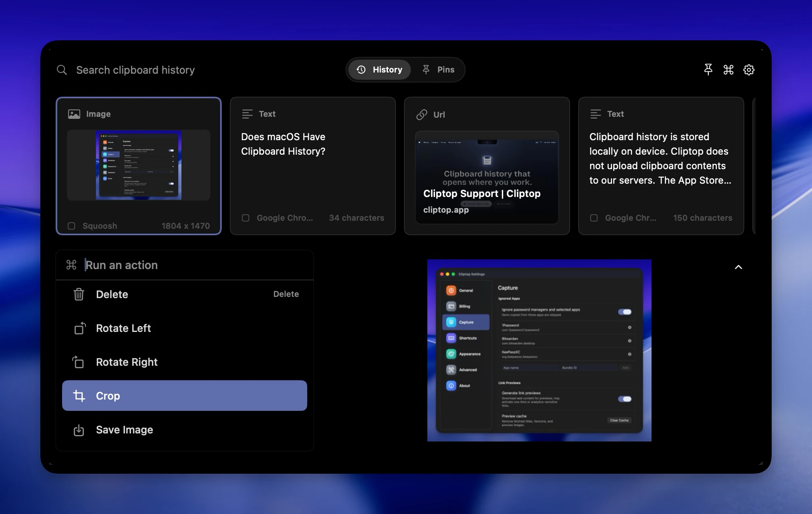Click the text lines icon on the macOS card
812x514 pixels.
[247, 114]
